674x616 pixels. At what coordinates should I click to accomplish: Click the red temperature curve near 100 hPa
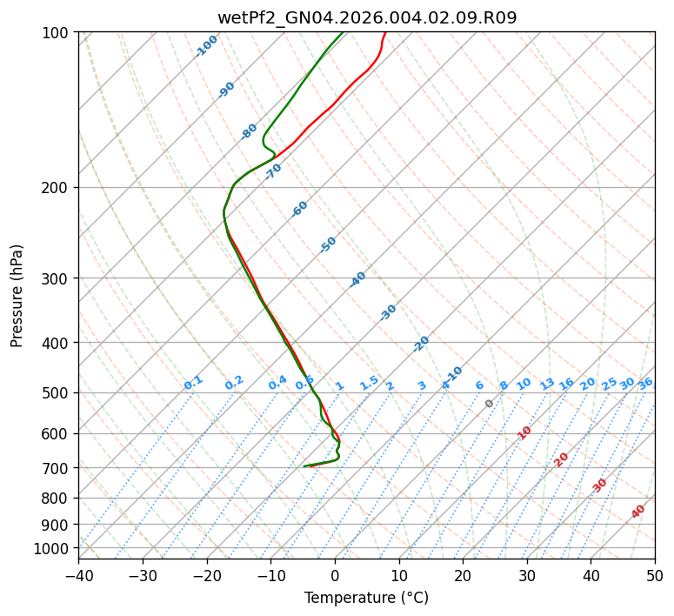pos(384,37)
